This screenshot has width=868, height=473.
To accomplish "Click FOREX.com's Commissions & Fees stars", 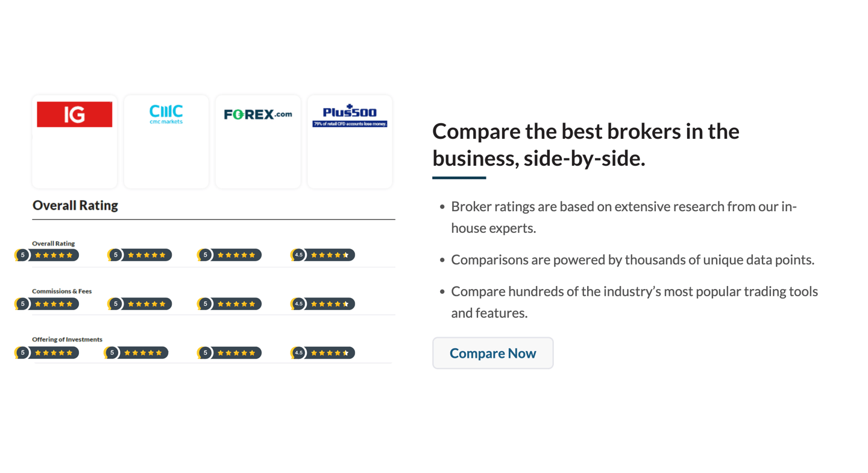I will coord(230,304).
